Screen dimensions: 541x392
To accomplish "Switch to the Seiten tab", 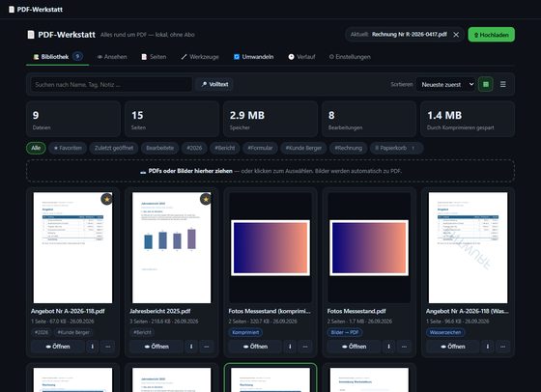I will coord(154,57).
